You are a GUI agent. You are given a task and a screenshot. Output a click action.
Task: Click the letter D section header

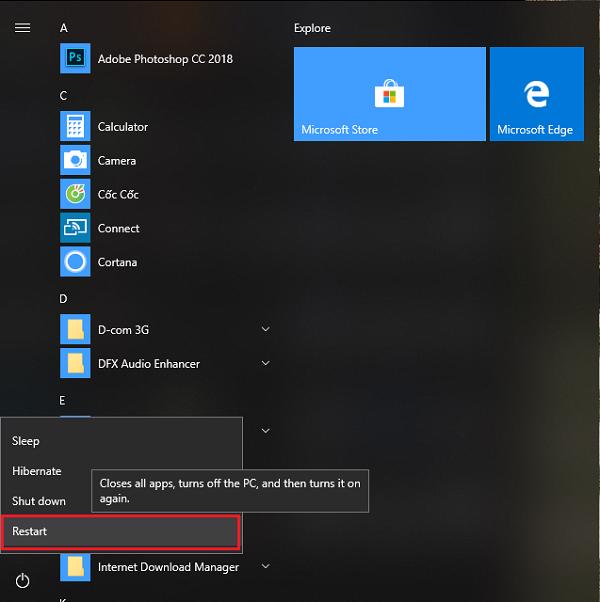click(64, 298)
